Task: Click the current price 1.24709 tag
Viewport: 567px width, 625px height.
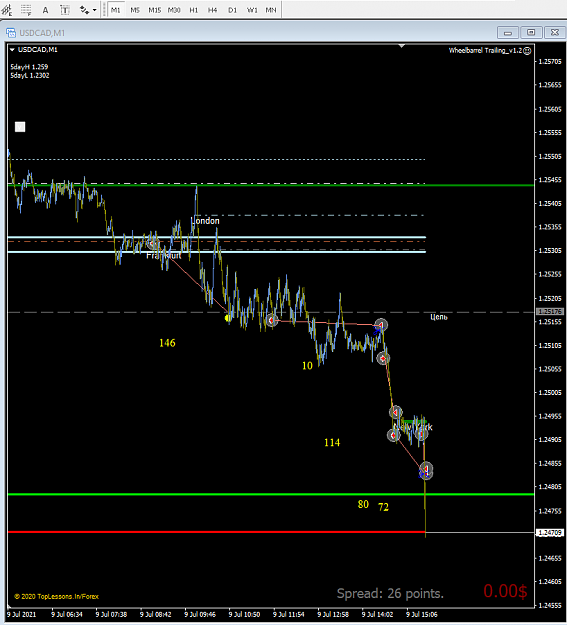Action: [x=550, y=533]
